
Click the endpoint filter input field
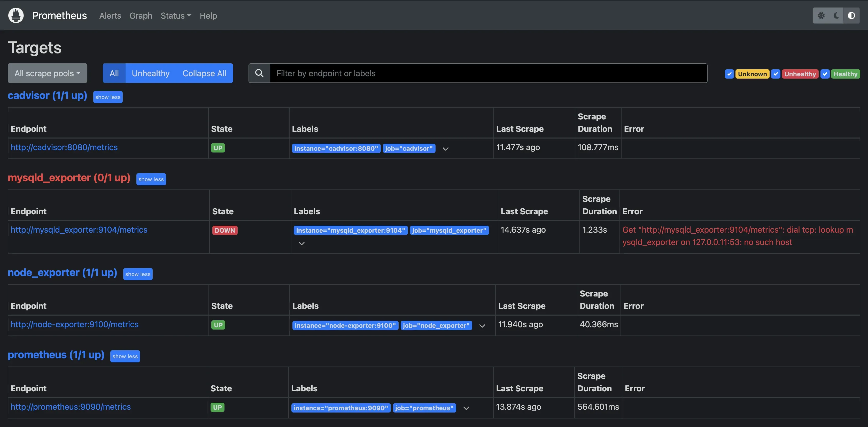[x=489, y=73]
